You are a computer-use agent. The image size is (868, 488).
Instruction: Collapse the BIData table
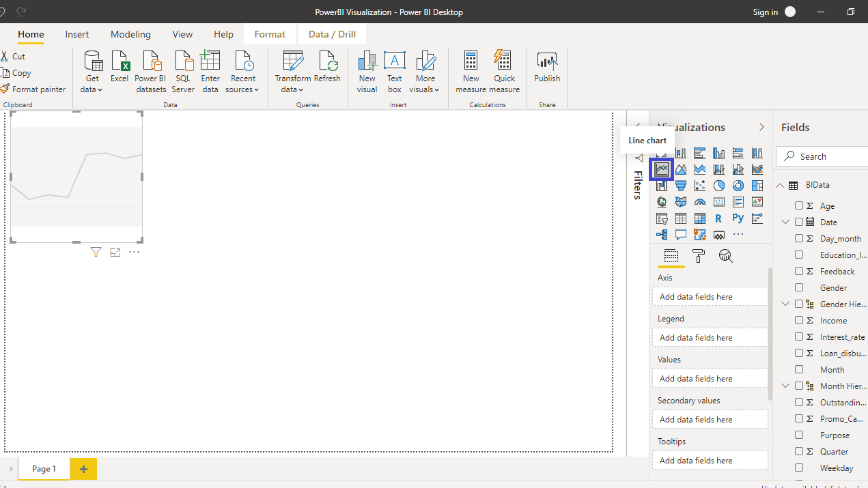click(781, 186)
